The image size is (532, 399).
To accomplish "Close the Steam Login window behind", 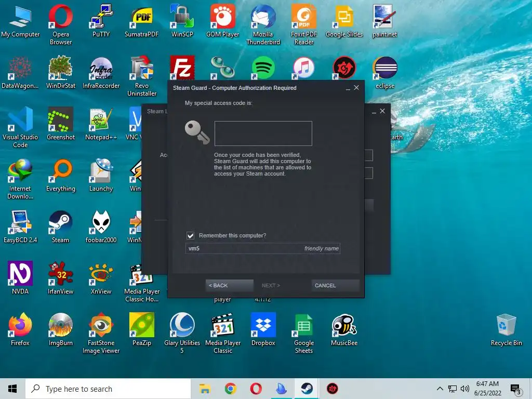I will tap(382, 111).
